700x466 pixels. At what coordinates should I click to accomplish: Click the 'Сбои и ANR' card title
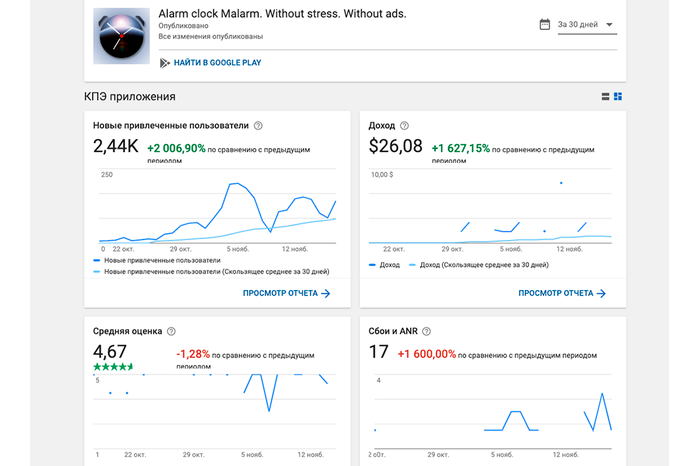click(x=393, y=331)
